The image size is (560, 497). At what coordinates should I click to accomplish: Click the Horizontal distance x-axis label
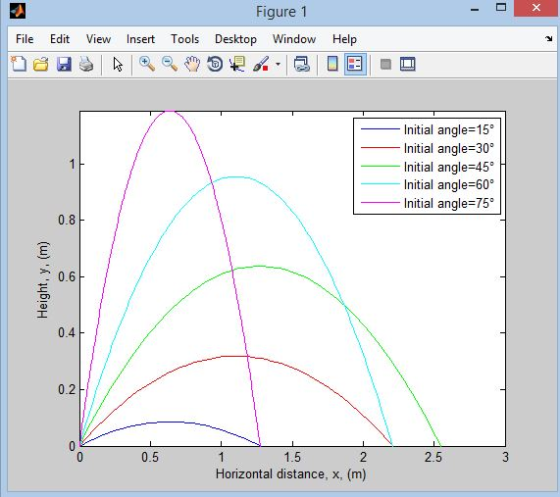291,474
